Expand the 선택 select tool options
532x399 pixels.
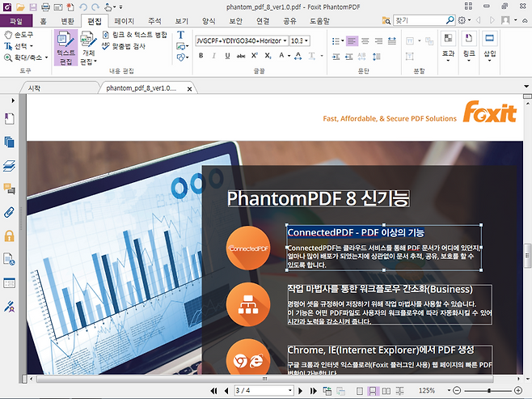(x=32, y=46)
